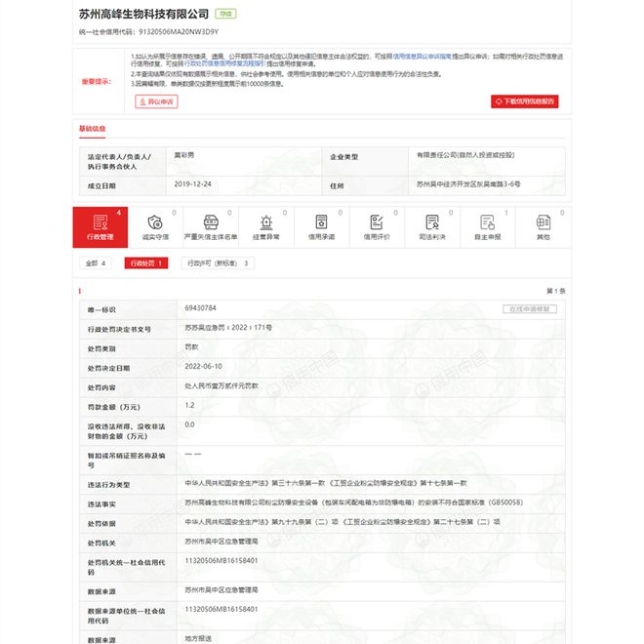Open the 信用承诺 icon tab
This screenshot has height=644, width=644.
(x=322, y=227)
